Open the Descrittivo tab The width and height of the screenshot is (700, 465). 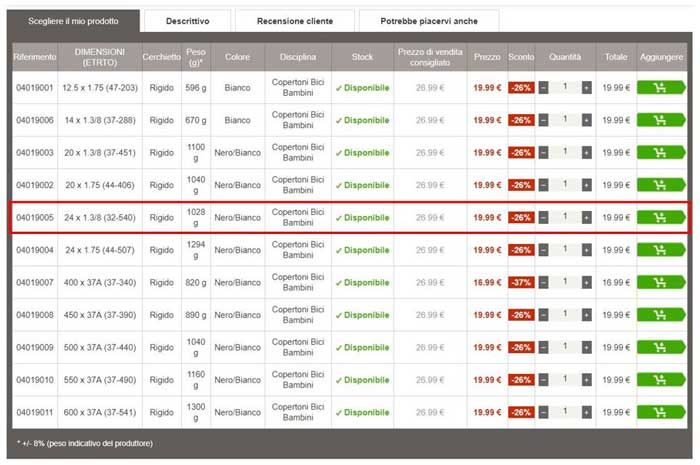coord(187,20)
